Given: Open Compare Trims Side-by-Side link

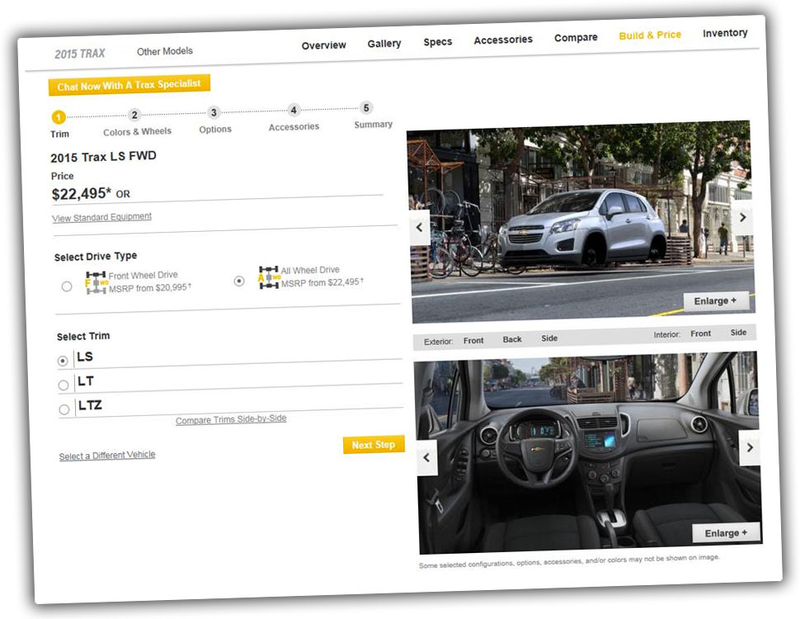Looking at the screenshot, I should point(231,419).
